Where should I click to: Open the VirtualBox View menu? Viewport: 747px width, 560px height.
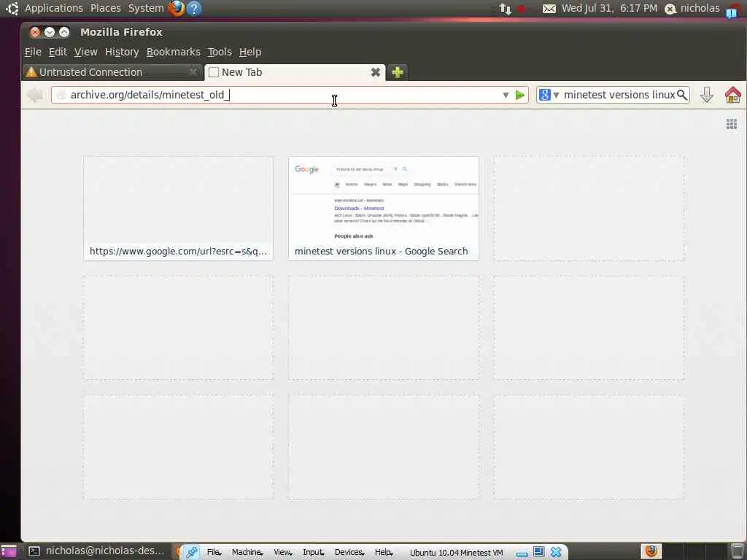click(282, 553)
